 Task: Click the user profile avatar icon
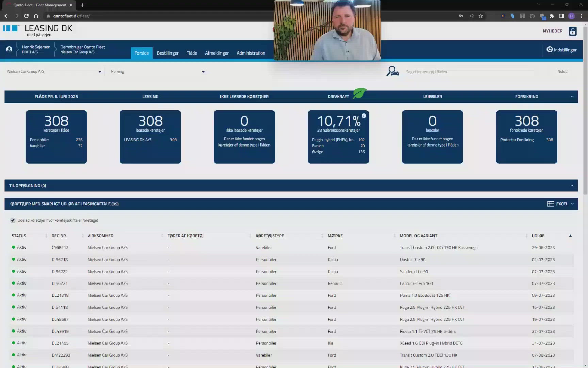[9, 49]
